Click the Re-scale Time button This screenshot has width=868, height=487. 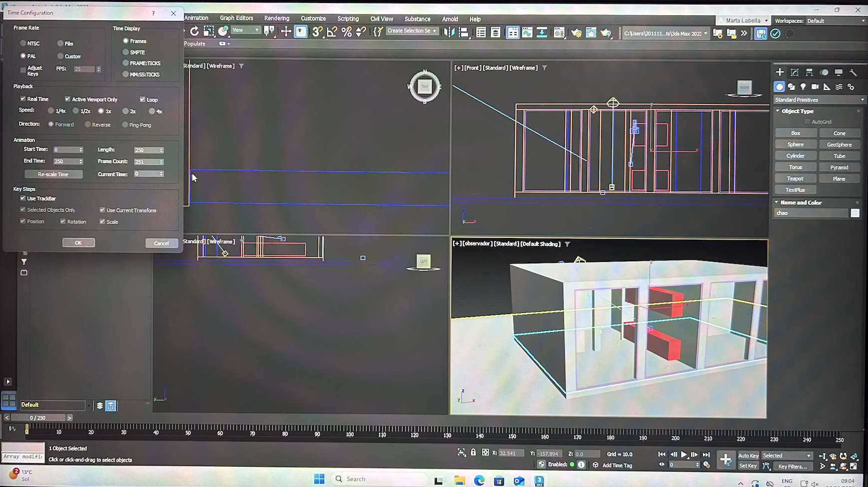pyautogui.click(x=53, y=174)
